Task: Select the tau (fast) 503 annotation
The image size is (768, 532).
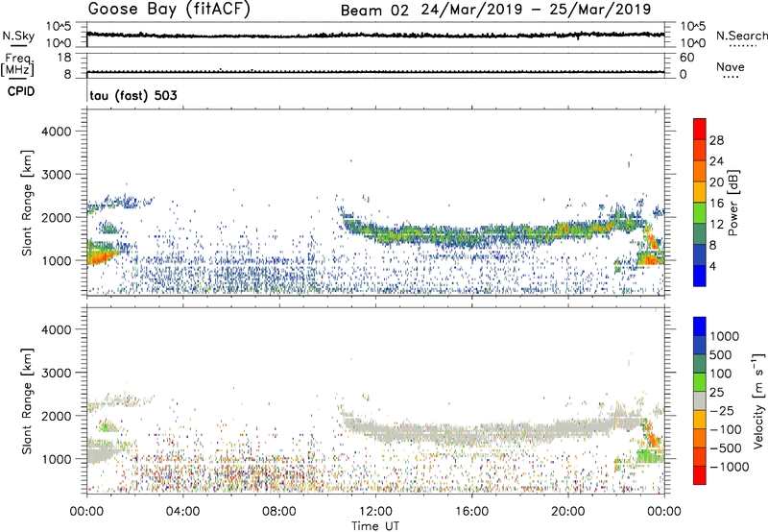Action: click(x=133, y=95)
